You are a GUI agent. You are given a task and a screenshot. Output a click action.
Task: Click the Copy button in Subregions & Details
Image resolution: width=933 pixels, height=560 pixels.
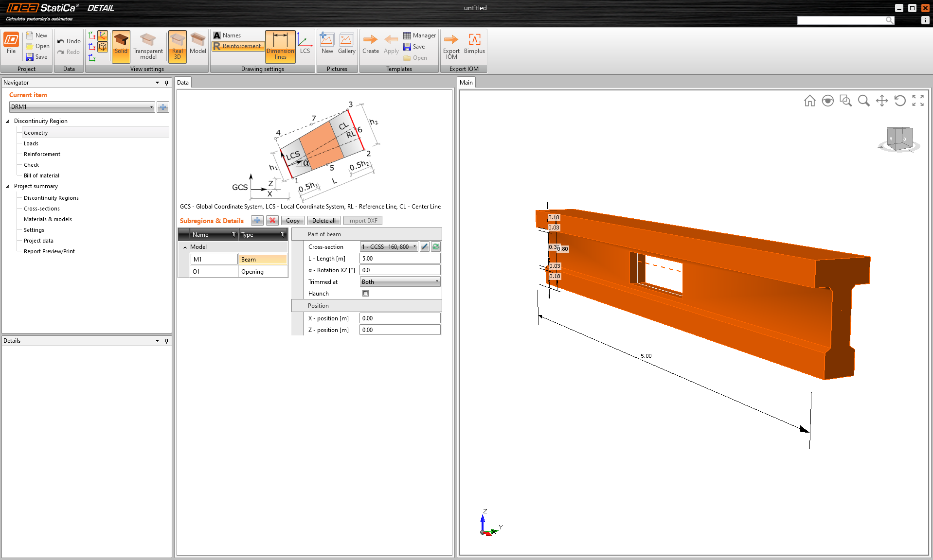[x=292, y=220]
